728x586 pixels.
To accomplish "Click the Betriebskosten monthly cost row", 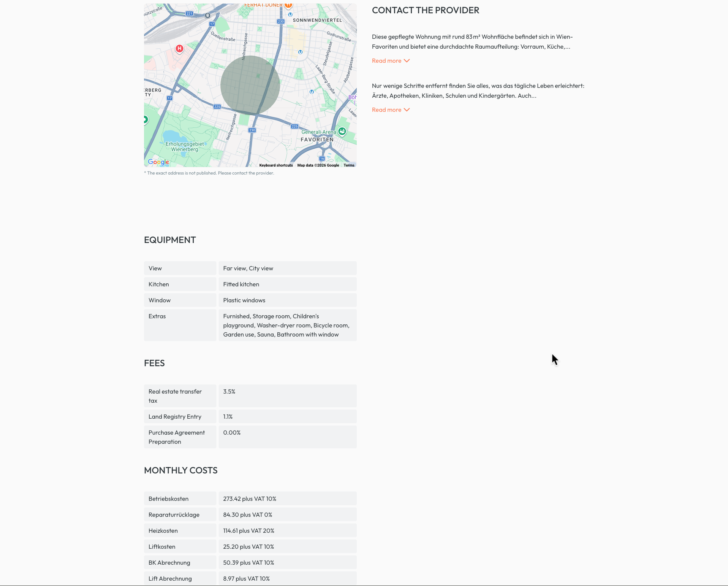I will 250,499.
